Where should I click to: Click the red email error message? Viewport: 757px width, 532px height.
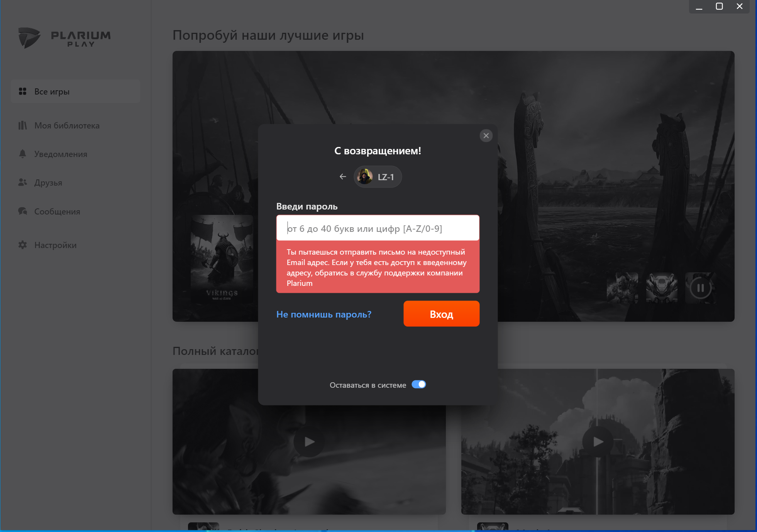tap(378, 267)
